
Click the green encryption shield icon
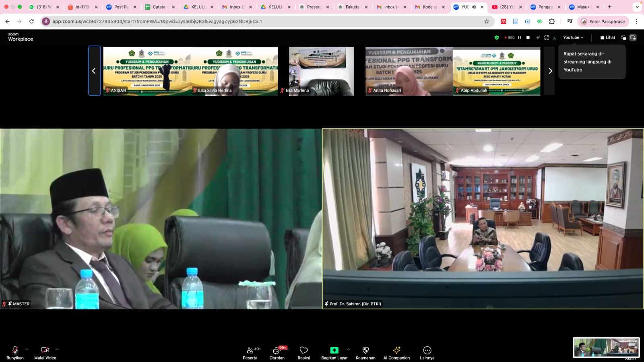click(x=497, y=37)
